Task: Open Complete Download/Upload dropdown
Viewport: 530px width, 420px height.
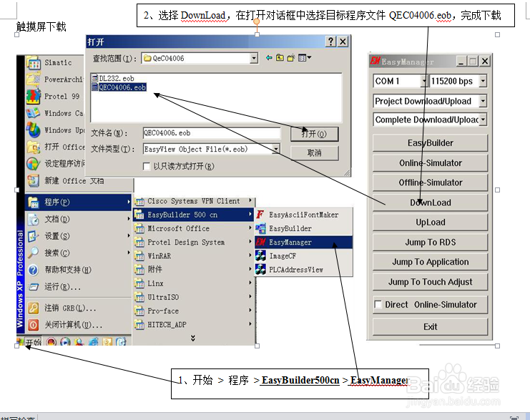Action: click(x=483, y=119)
